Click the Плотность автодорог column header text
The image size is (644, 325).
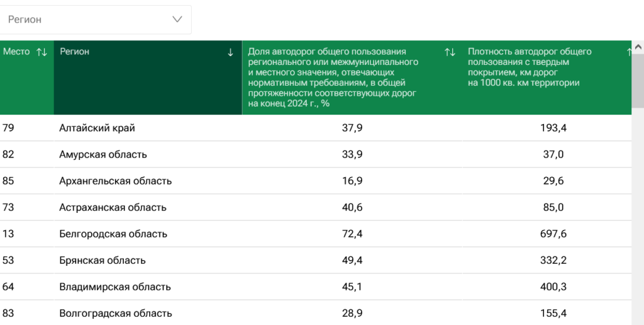coord(530,67)
